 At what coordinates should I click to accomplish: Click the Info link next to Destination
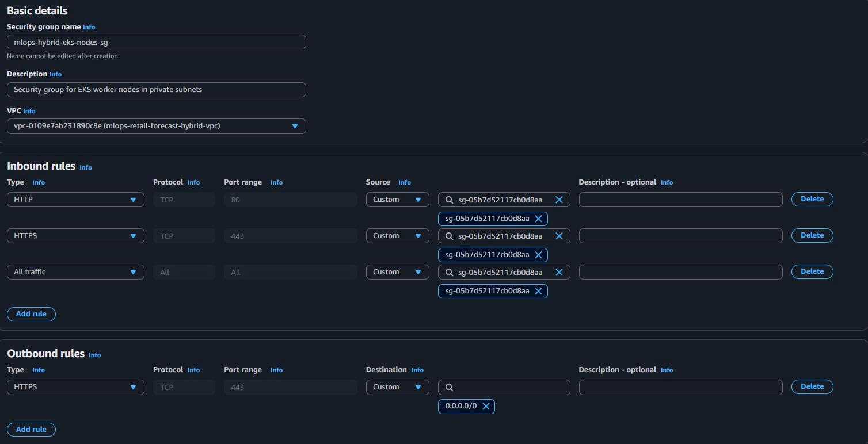coord(417,370)
